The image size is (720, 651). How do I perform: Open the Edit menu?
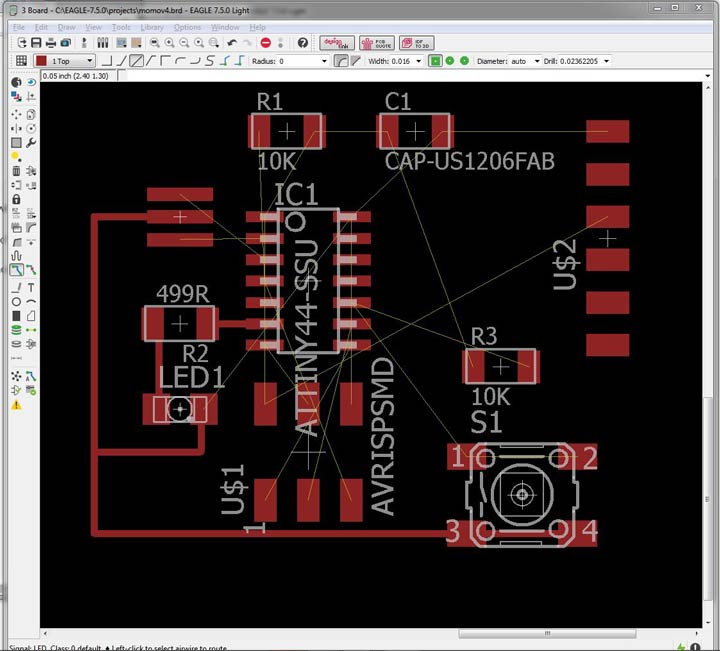click(x=41, y=27)
